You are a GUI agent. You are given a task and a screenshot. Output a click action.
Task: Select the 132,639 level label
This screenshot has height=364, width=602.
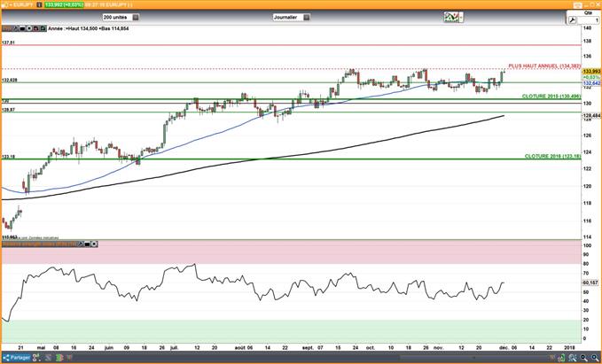point(9,81)
